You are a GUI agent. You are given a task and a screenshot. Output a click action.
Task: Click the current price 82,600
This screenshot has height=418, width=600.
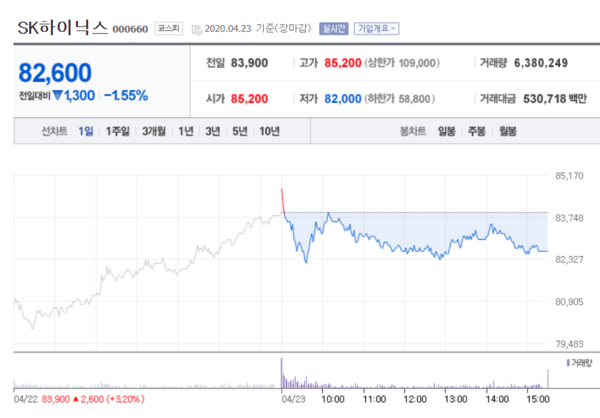tap(55, 72)
